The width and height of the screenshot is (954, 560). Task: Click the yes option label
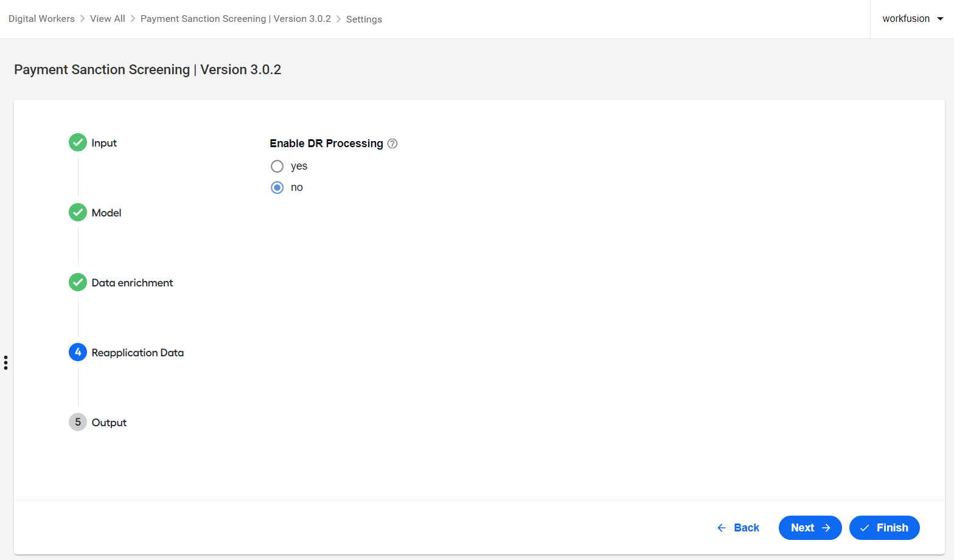pyautogui.click(x=299, y=166)
